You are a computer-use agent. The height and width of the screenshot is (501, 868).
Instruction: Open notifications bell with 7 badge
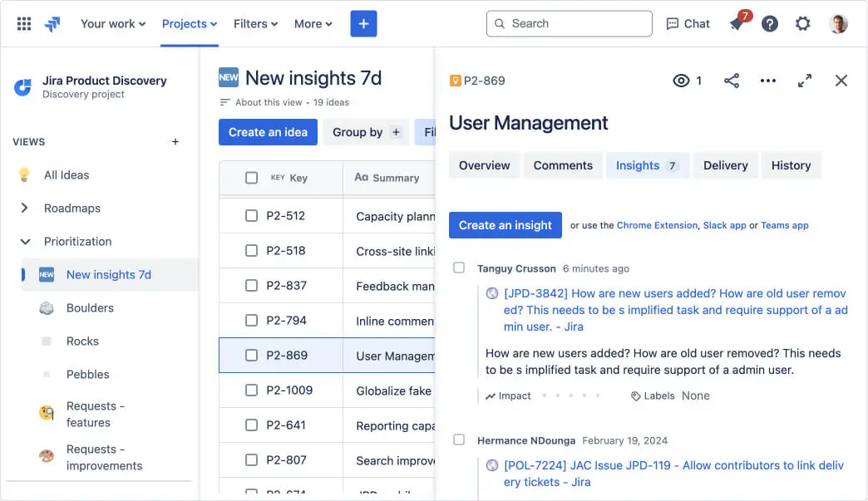click(738, 22)
